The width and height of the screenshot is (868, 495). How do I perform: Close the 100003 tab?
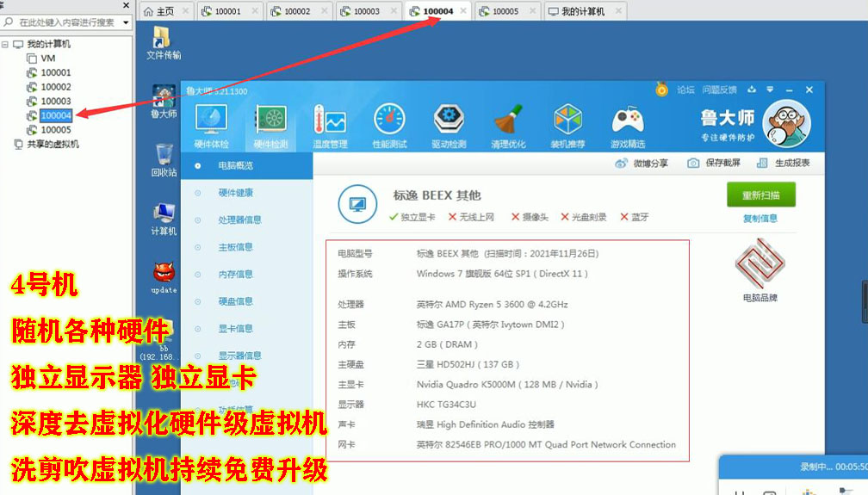[x=394, y=10]
